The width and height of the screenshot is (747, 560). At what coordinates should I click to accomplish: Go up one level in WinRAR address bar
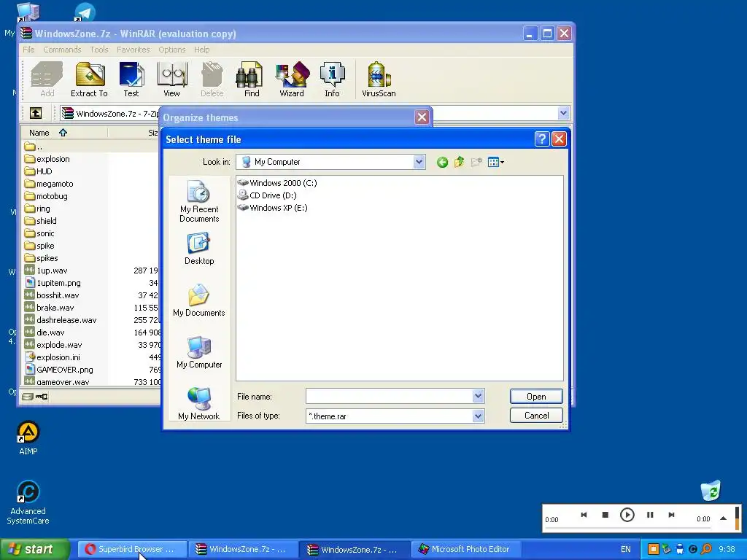(x=36, y=113)
